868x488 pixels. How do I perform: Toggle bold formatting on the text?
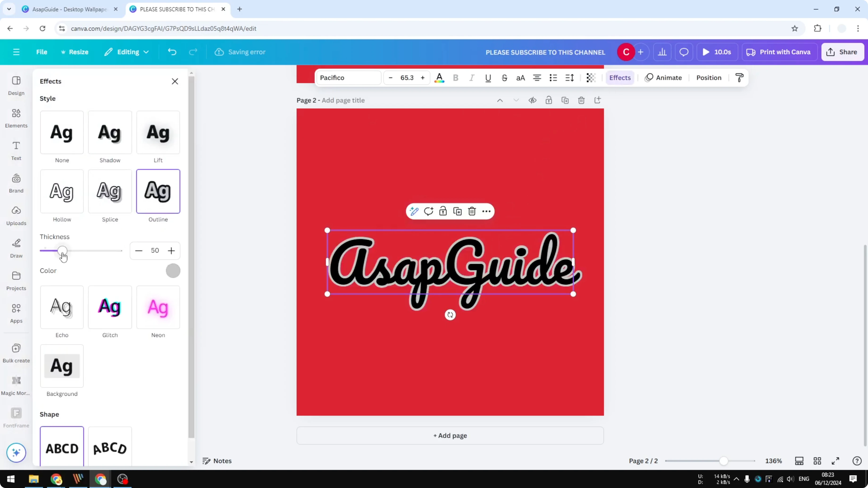pyautogui.click(x=455, y=78)
